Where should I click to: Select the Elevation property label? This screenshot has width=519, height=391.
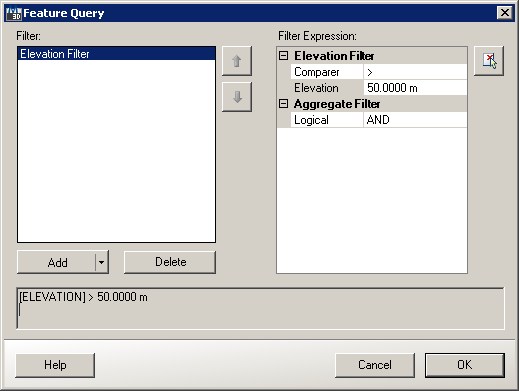point(327,88)
